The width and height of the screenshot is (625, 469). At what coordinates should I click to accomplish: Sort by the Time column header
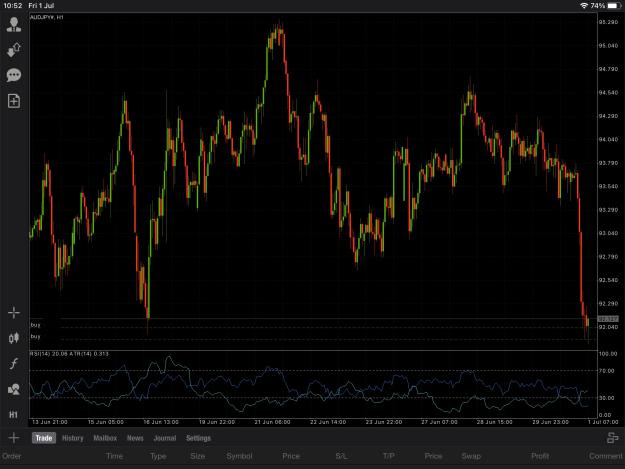(114, 456)
